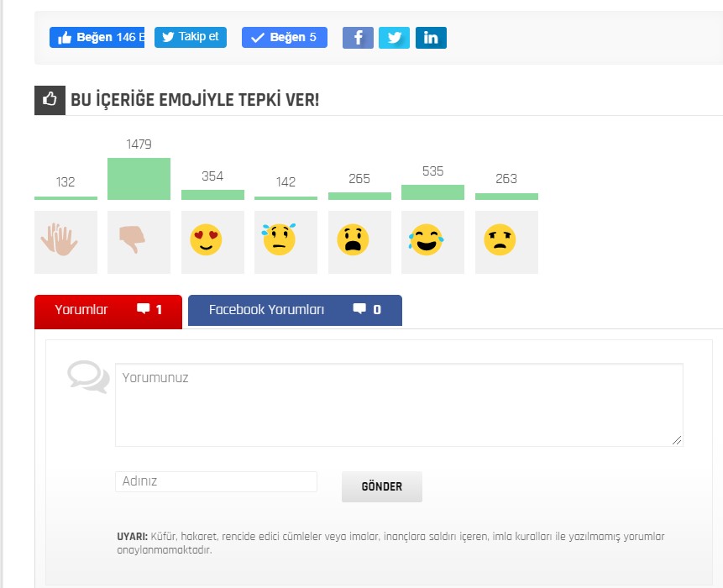Pick the shocked open-mouth emoji
This screenshot has height=588, width=723.
click(x=359, y=242)
